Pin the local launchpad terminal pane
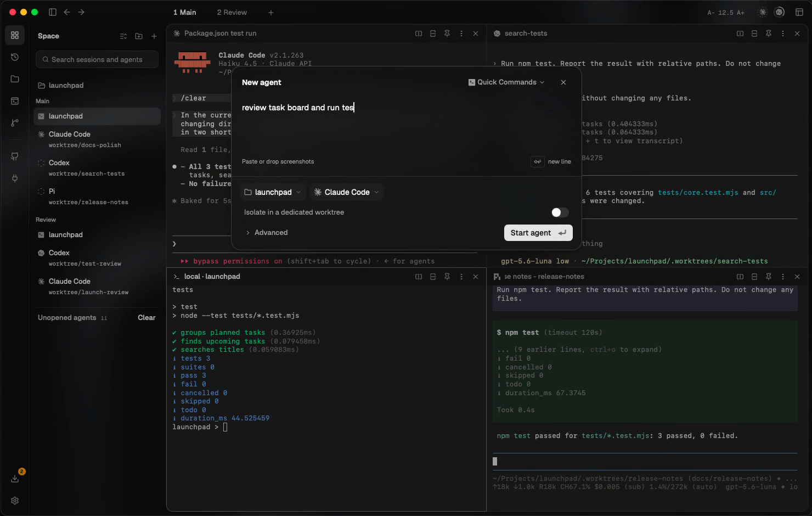Viewport: 812px width, 516px height. click(447, 277)
